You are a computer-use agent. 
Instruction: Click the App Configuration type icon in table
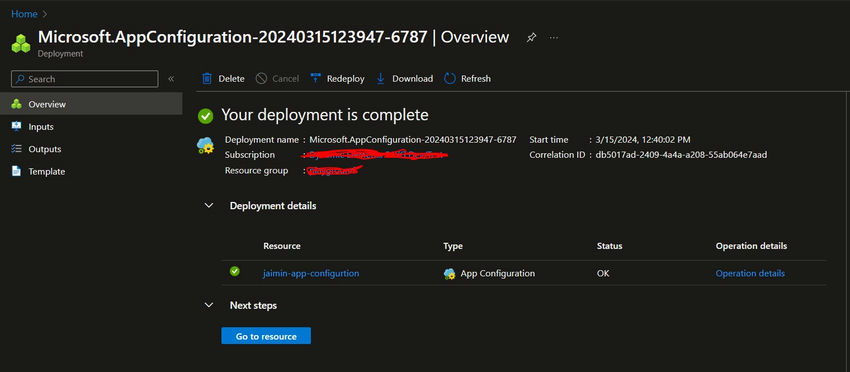pyautogui.click(x=449, y=274)
